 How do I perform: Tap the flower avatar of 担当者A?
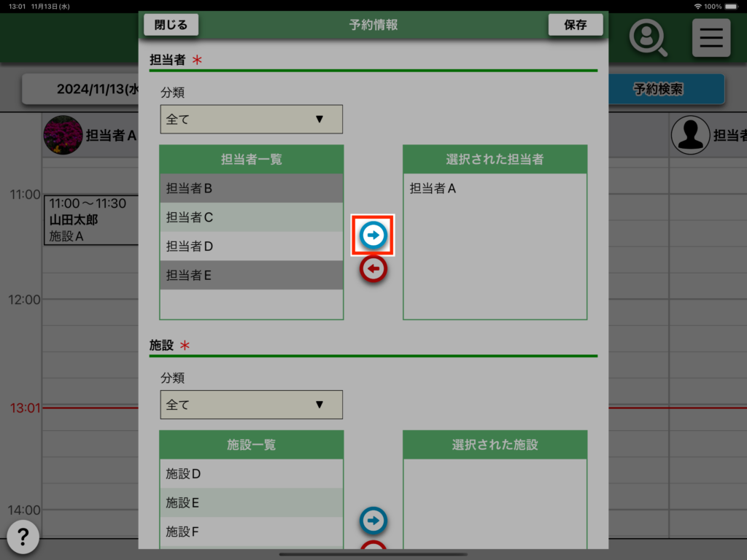click(63, 135)
